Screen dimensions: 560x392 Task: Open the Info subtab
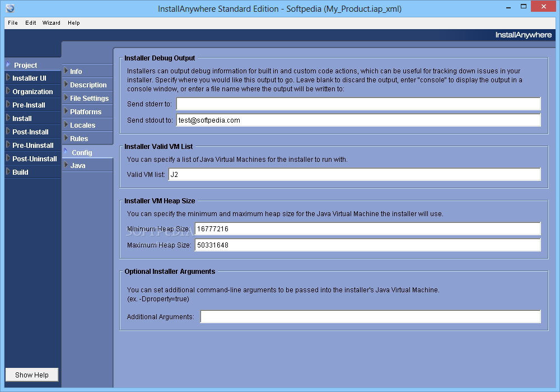click(x=87, y=72)
